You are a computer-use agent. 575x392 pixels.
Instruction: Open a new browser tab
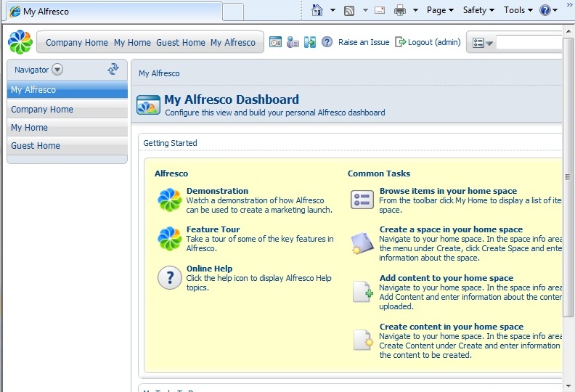click(x=233, y=12)
